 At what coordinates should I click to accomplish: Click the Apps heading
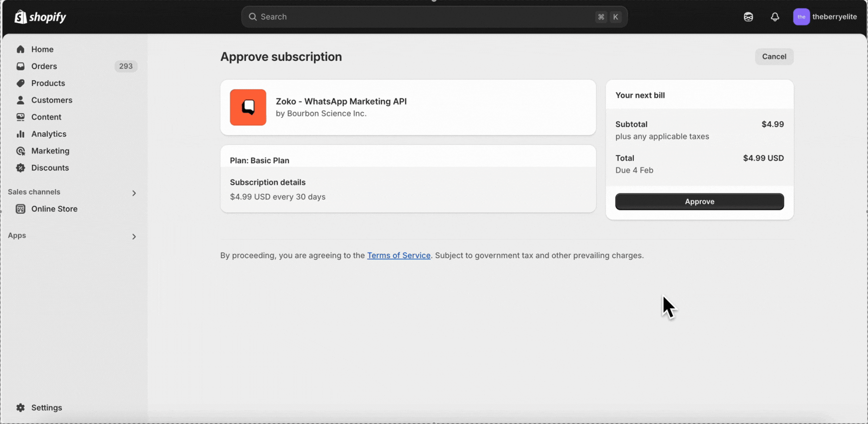tap(17, 235)
